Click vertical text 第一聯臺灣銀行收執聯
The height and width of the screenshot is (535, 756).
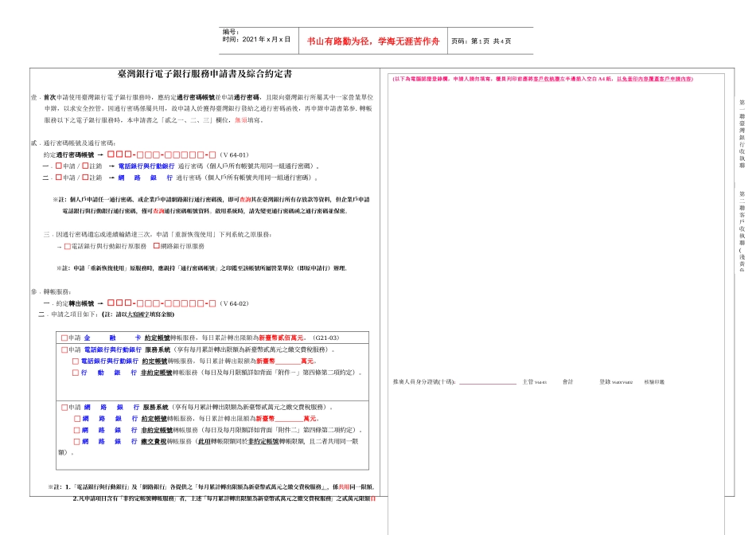742,134
